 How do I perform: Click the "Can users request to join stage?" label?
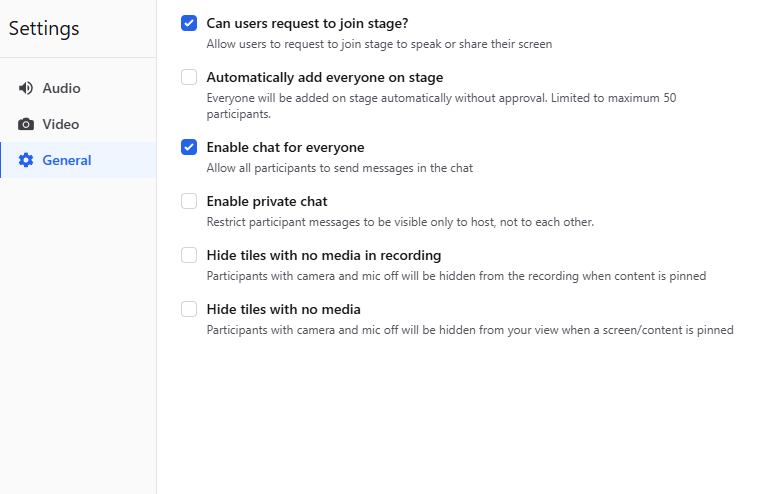pos(307,23)
